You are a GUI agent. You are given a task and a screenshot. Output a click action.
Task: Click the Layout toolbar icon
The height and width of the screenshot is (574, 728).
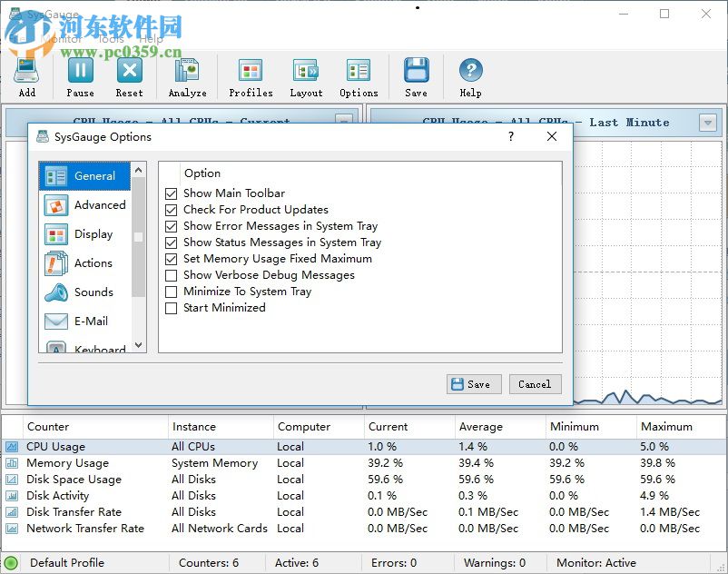(x=306, y=76)
